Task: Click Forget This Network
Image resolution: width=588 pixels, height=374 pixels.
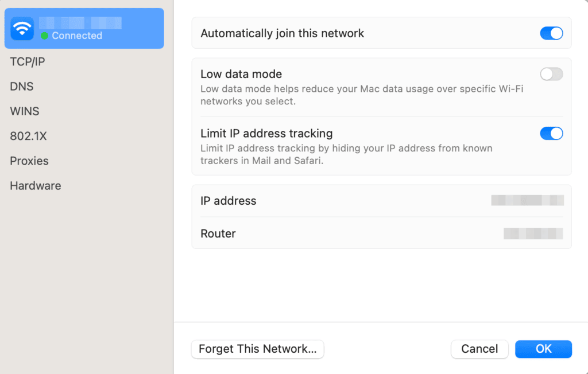Action: coord(257,349)
